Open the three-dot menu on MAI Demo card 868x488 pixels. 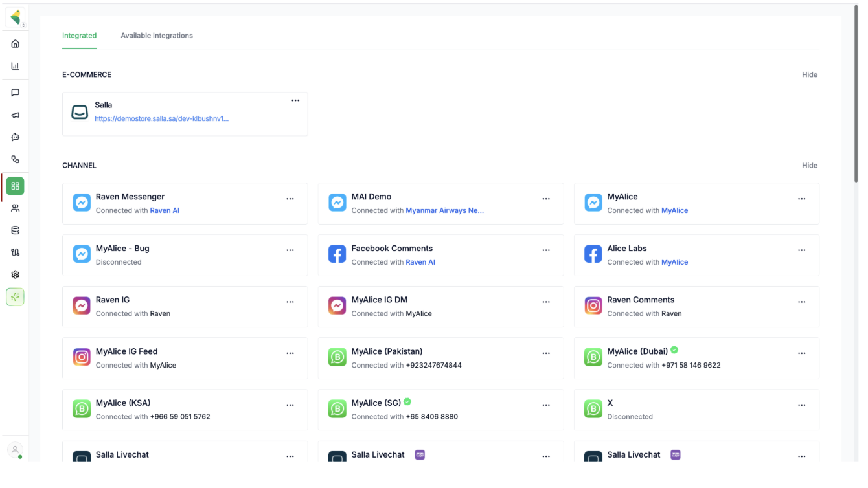(546, 199)
